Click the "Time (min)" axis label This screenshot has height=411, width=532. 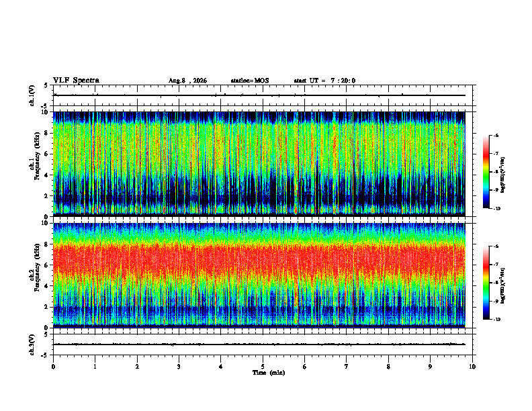(269, 373)
